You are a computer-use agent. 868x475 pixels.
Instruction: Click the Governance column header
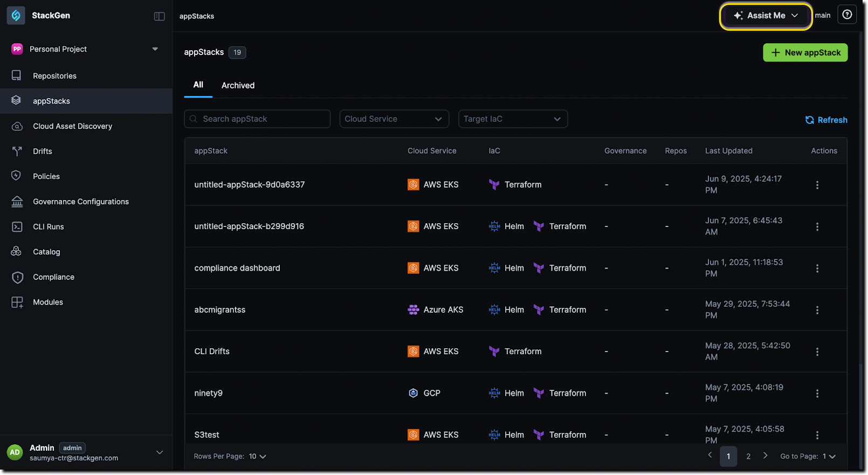tap(625, 151)
